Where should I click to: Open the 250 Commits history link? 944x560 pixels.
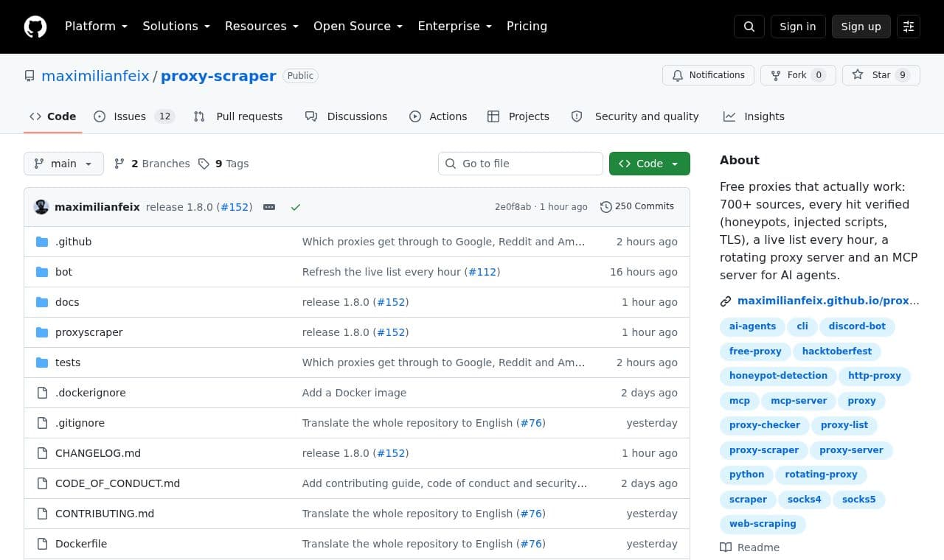pos(637,206)
